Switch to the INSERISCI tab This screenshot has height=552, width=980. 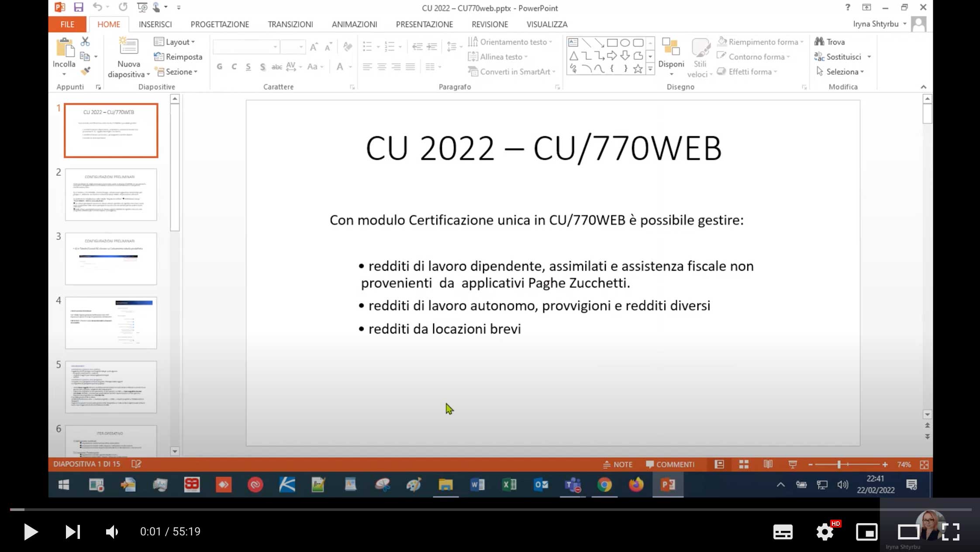[155, 24]
